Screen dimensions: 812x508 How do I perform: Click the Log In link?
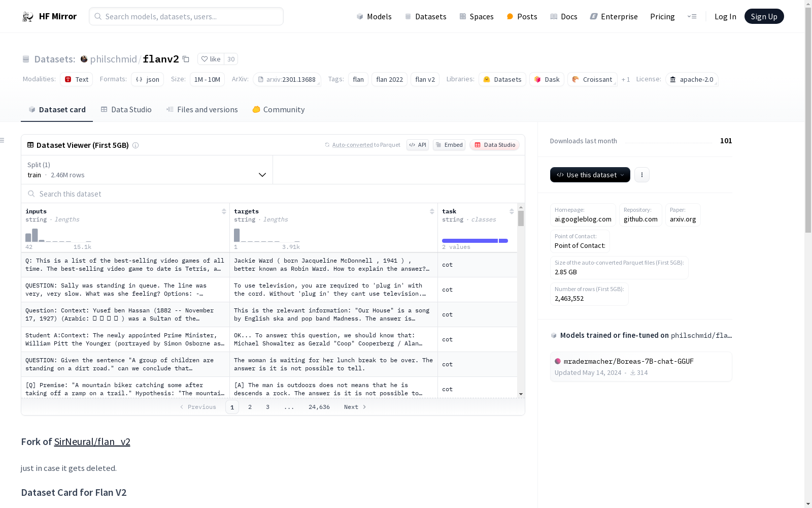(725, 16)
